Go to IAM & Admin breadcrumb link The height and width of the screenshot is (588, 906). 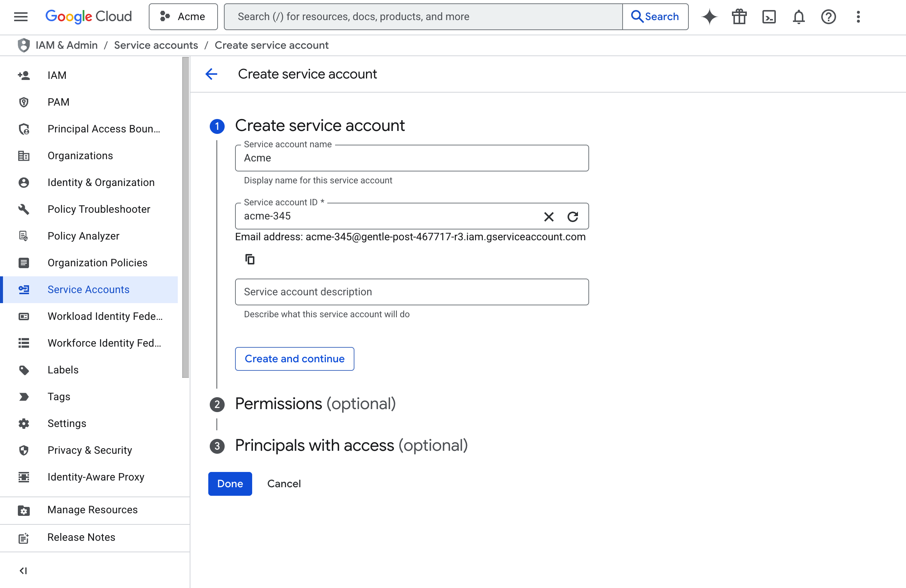click(67, 45)
